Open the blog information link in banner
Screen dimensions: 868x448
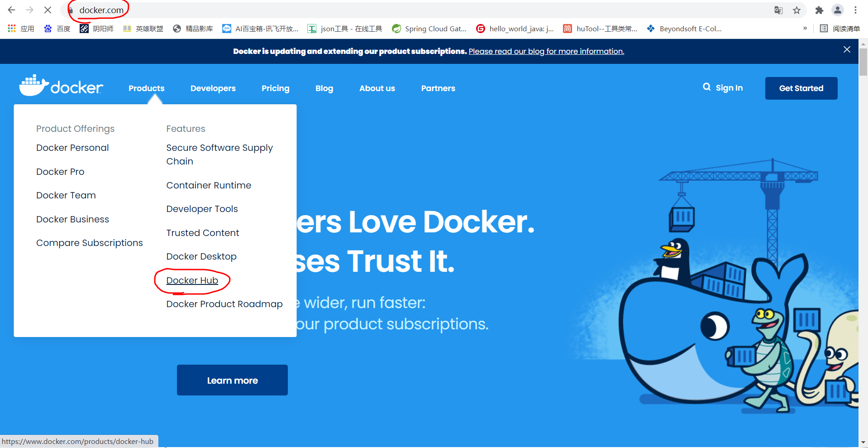pos(546,51)
